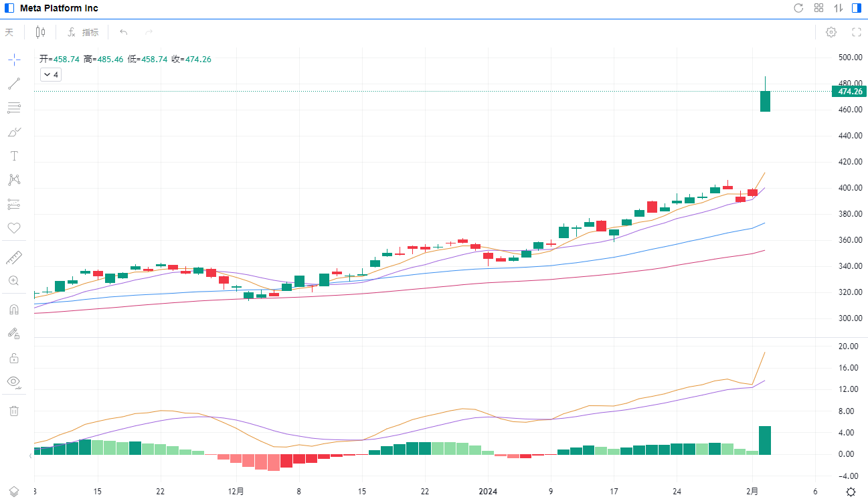Screen dimensions: 868x499
Task: Open chart settings gear in toolbar
Action: [831, 32]
